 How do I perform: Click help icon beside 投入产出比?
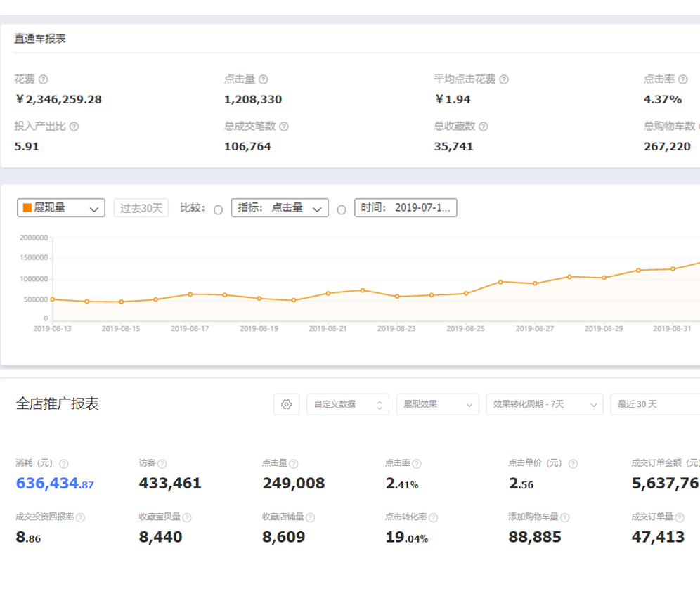74,127
